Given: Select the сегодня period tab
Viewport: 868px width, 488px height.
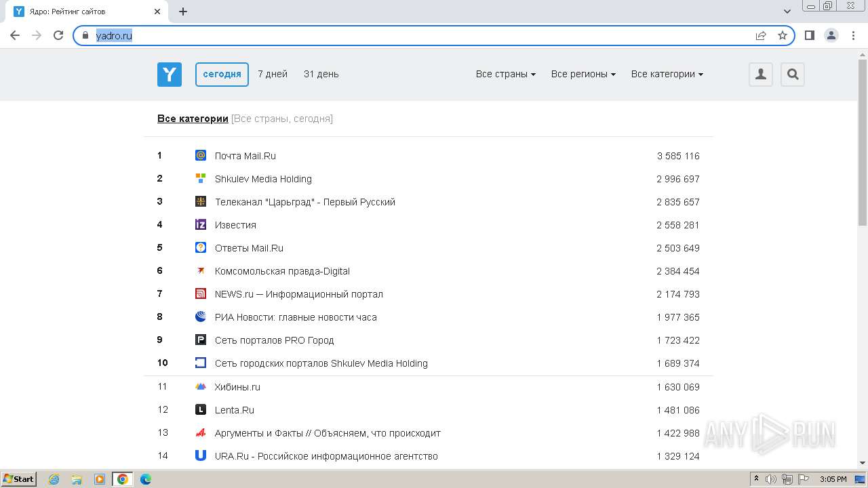Looking at the screenshot, I should point(222,74).
